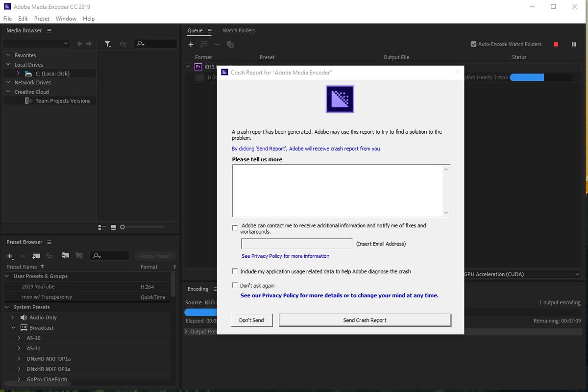Open the Media Browser location dropdown
The image size is (588, 392).
37,44
